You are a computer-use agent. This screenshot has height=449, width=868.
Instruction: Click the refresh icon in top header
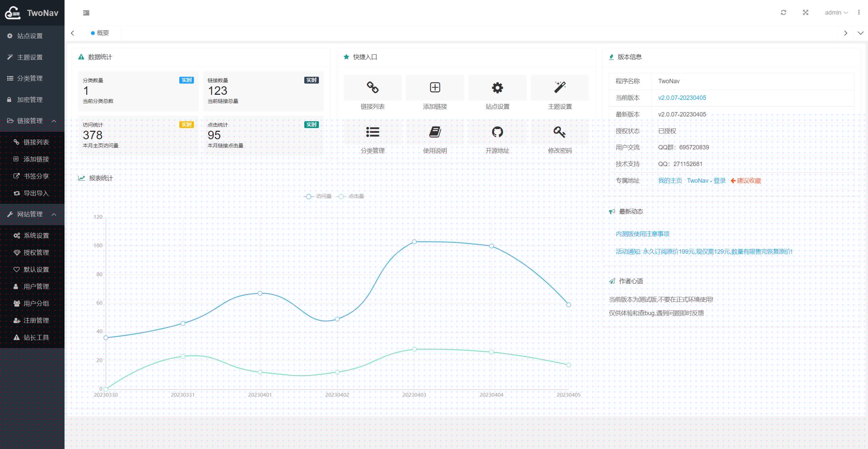pyautogui.click(x=783, y=13)
